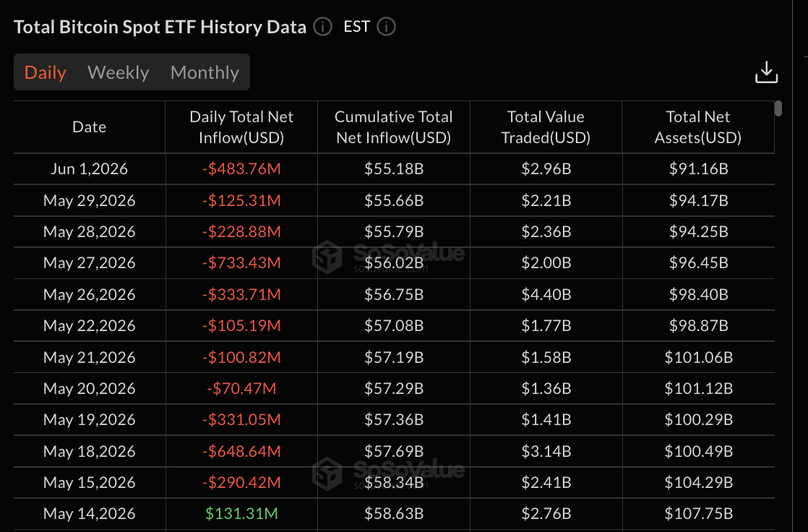Click the -$331.05M inflow value

click(241, 420)
